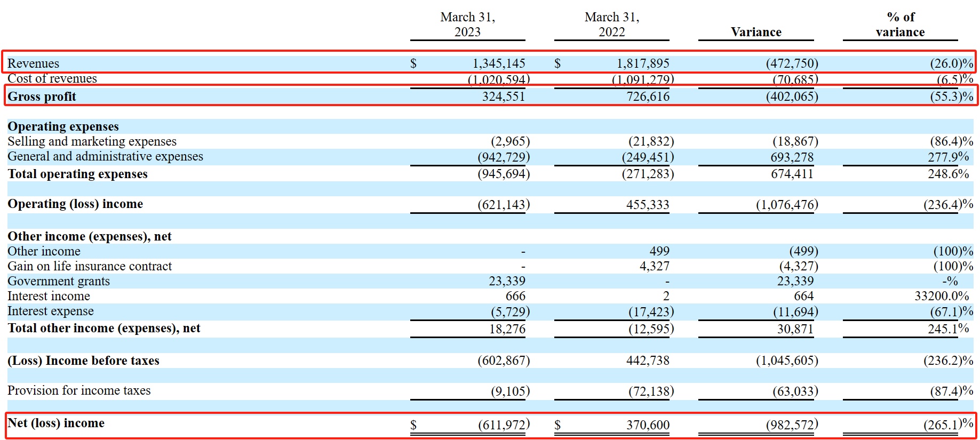Click the 1,345,145 revenue value
This screenshot has width=980, height=440.
(498, 63)
